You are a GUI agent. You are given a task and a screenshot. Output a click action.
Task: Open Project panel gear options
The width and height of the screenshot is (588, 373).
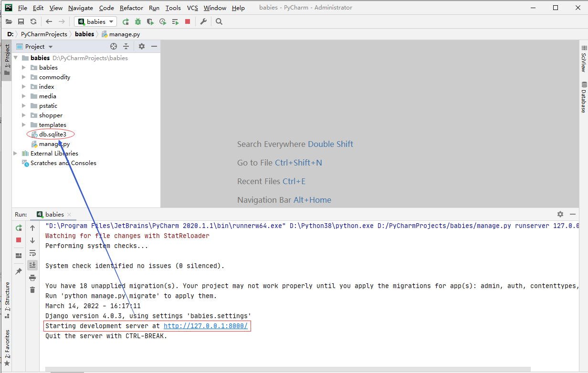pyautogui.click(x=142, y=46)
